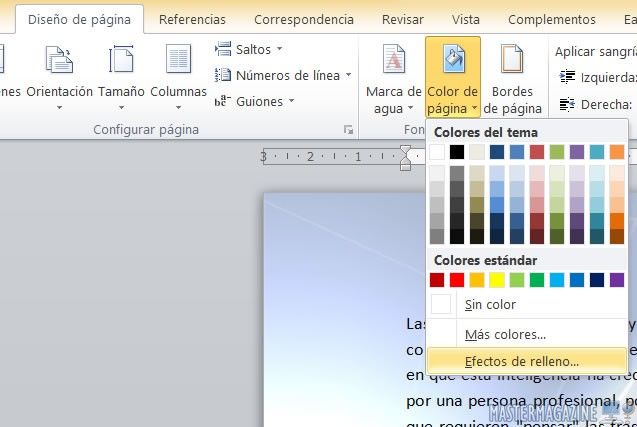The width and height of the screenshot is (637, 427).
Task: Click the Color de página paint bucket icon
Action: (x=453, y=59)
